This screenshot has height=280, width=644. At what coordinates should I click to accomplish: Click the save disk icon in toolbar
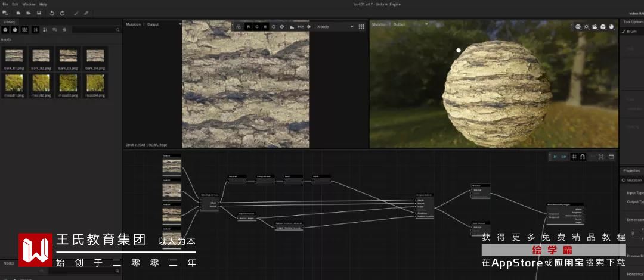tap(39, 13)
